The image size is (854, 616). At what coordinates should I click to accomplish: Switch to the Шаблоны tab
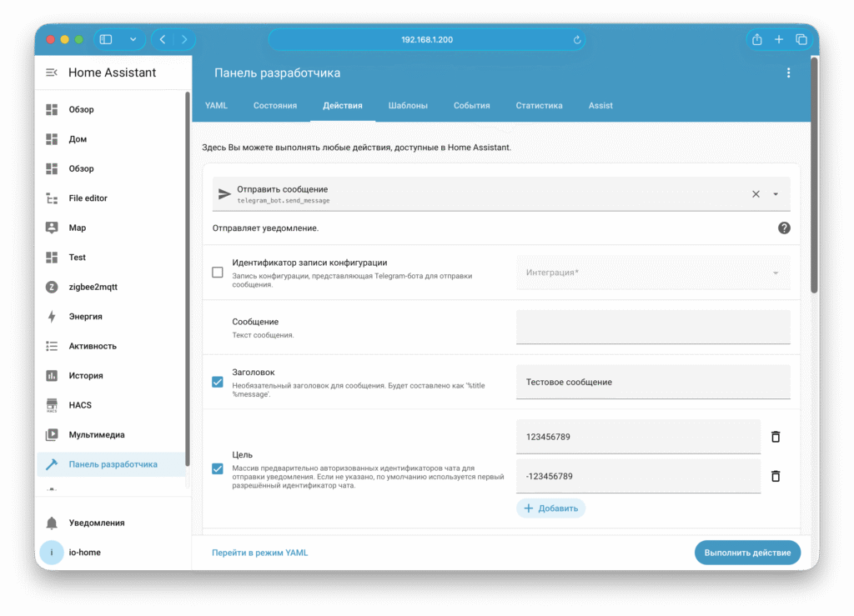408,106
